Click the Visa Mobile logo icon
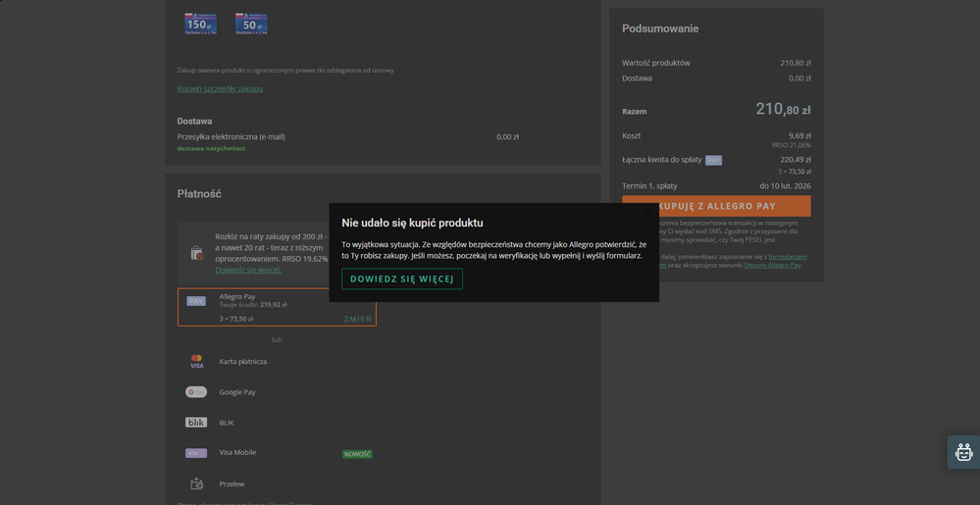The height and width of the screenshot is (505, 980). [196, 453]
